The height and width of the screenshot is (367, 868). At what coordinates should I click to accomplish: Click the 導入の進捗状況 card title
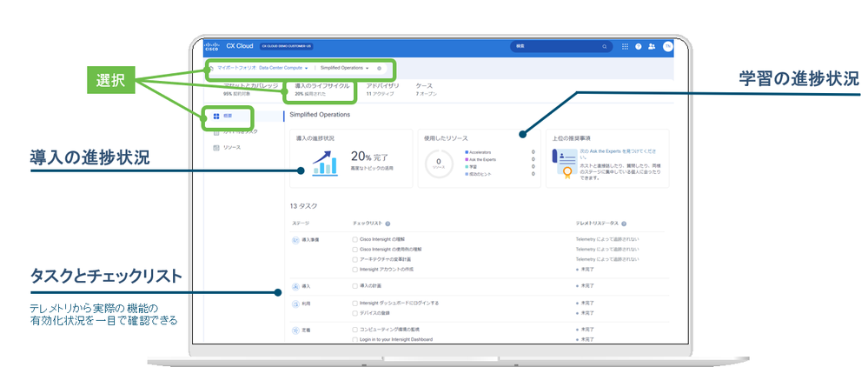pyautogui.click(x=315, y=137)
